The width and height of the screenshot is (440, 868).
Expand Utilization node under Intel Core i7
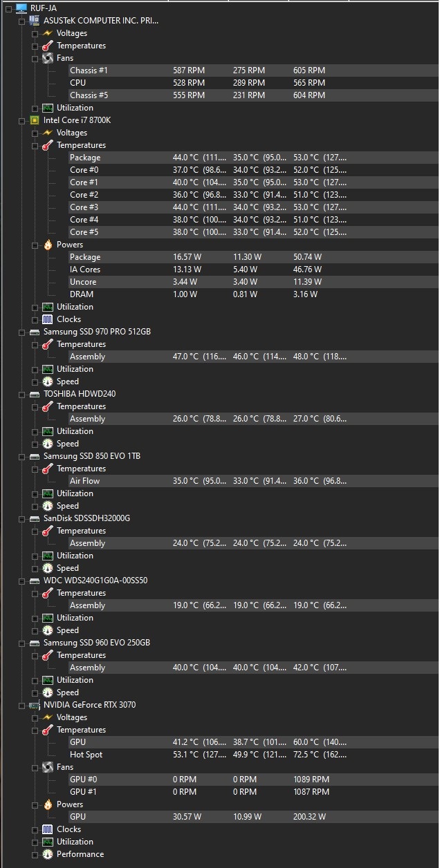tap(35, 307)
